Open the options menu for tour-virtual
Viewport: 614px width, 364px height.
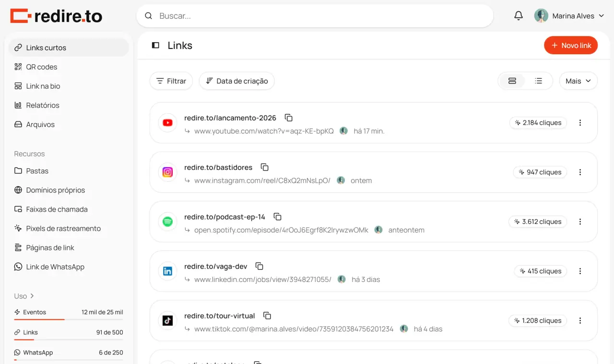pyautogui.click(x=580, y=320)
